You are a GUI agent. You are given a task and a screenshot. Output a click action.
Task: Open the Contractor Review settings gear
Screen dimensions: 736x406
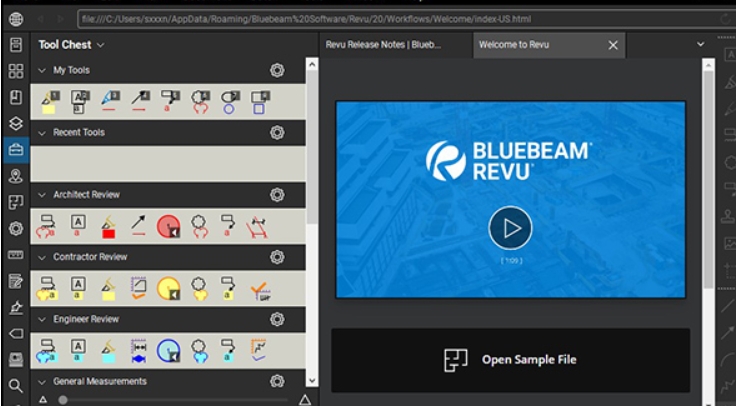pyautogui.click(x=277, y=257)
